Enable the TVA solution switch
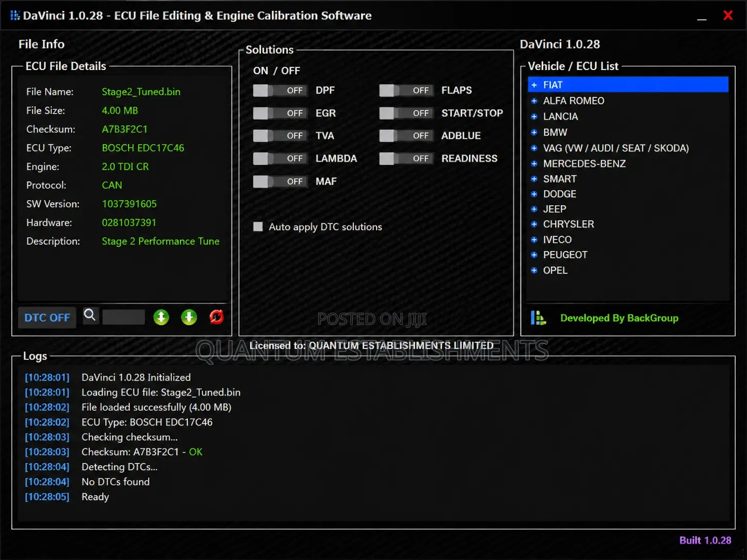Screen dimensions: 747x560 pos(280,136)
